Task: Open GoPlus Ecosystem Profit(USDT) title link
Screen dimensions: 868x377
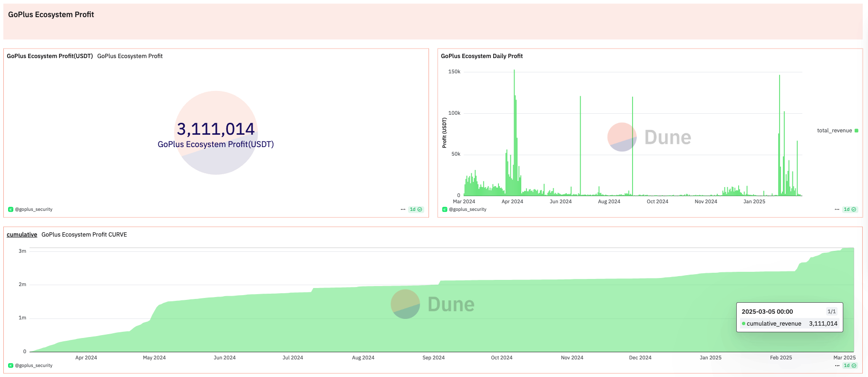Action: click(x=50, y=56)
